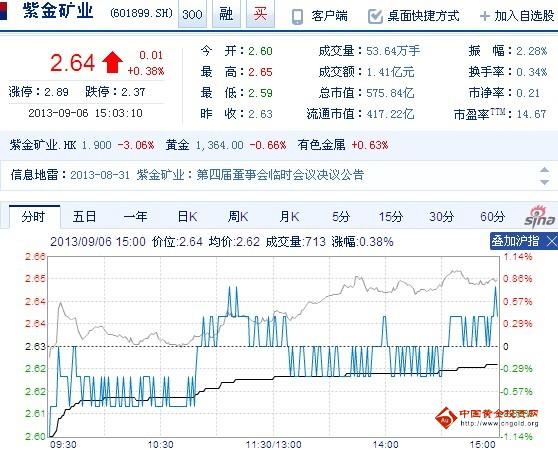Viewport: 558px width, 450px height.
Task: Click the timestamp 2013-09-06 15:03:10
Action: point(85,113)
